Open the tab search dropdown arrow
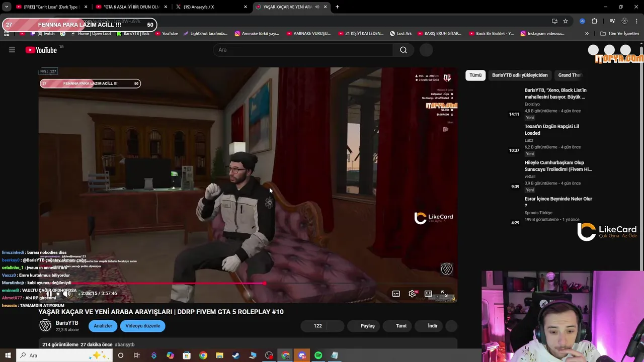The image size is (644, 362). click(x=6, y=7)
